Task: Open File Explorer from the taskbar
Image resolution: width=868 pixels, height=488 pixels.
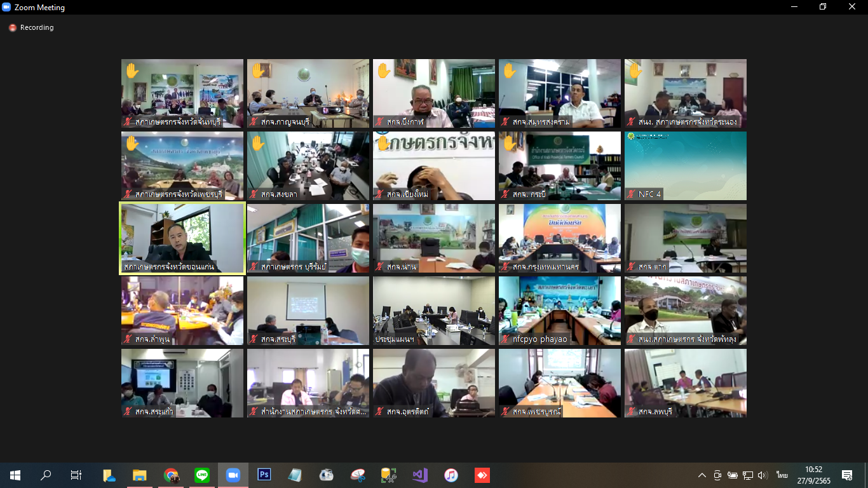Action: (140, 475)
